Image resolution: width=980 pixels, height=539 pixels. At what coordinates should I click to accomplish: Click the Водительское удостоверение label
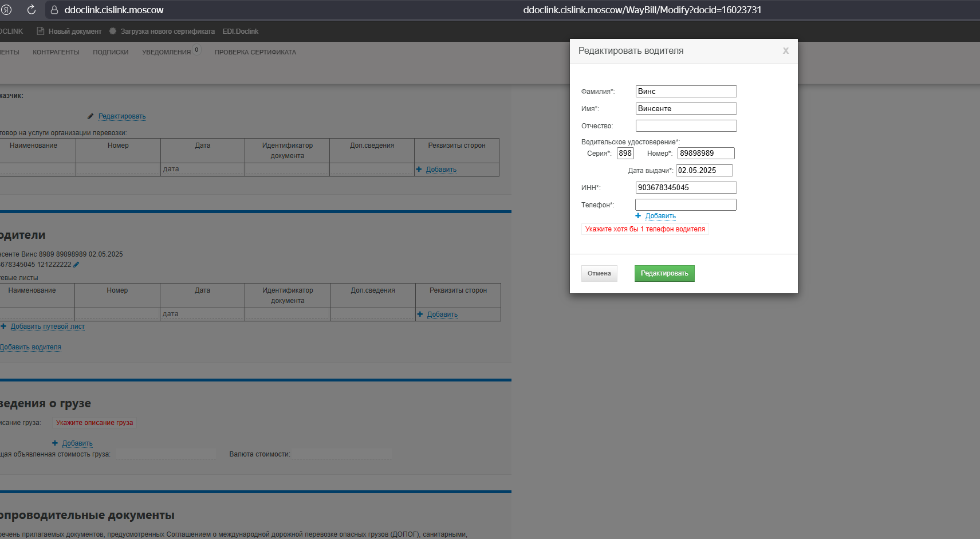pyautogui.click(x=631, y=142)
